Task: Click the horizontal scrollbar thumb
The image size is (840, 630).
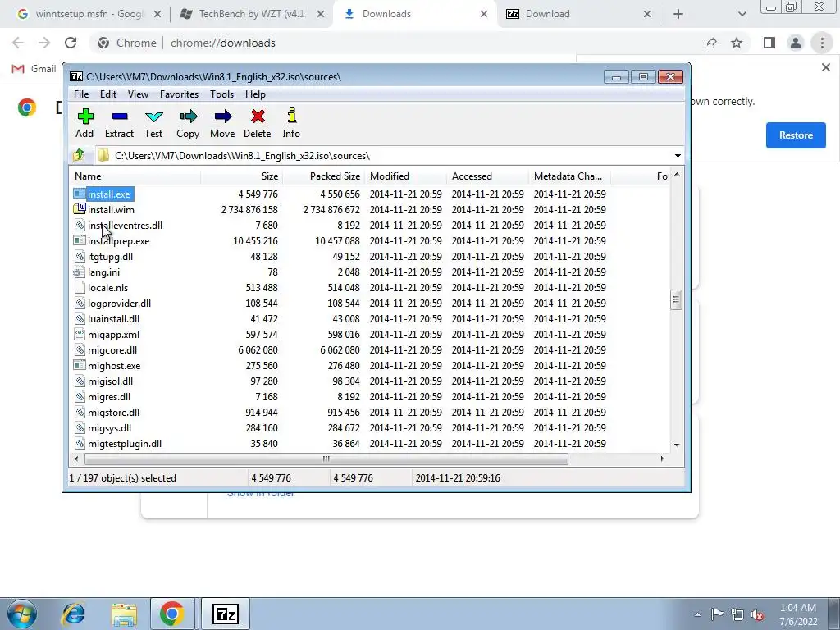Action: tap(326, 459)
